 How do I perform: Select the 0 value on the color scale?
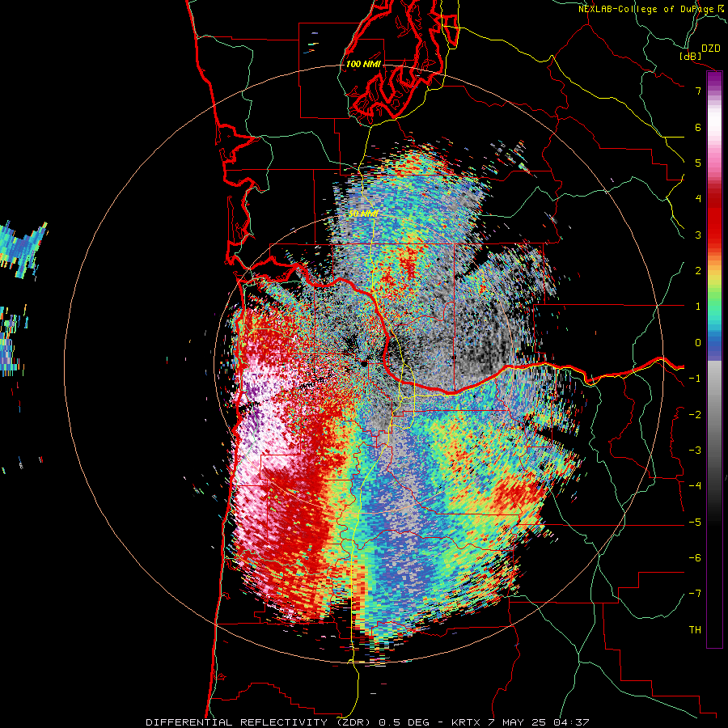698,343
